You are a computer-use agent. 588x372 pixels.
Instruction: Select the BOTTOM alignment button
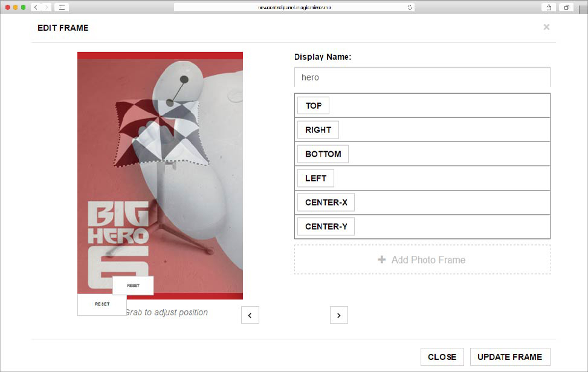pyautogui.click(x=323, y=154)
